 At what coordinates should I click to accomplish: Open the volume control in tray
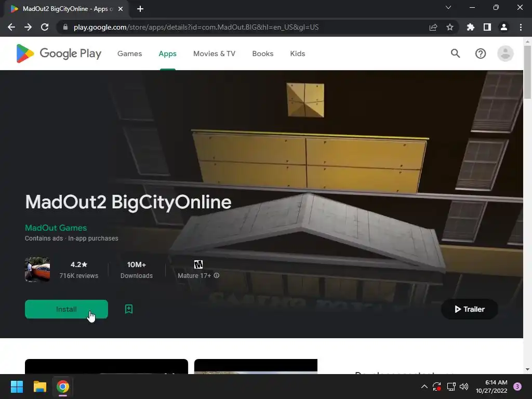[x=464, y=387]
